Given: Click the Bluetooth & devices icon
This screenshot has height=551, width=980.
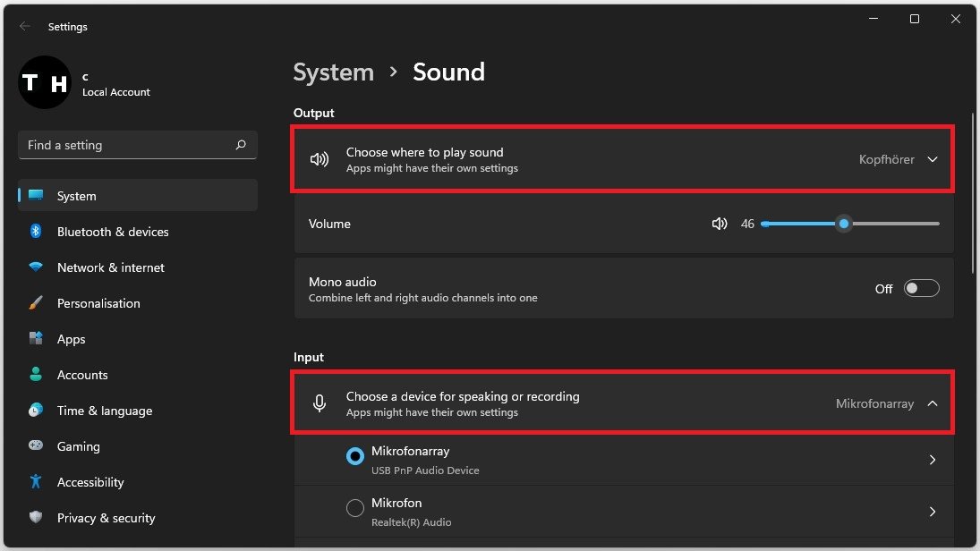Looking at the screenshot, I should (36, 232).
